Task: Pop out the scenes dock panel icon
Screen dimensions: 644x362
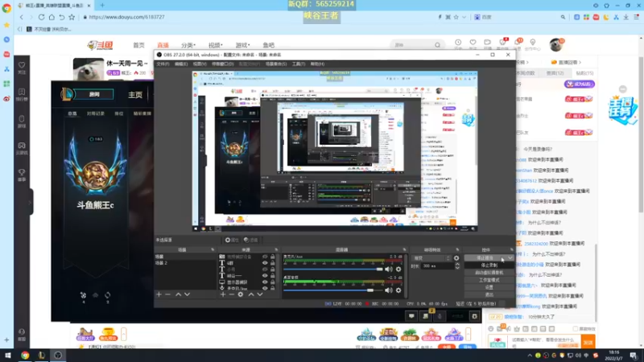Action: (213, 249)
